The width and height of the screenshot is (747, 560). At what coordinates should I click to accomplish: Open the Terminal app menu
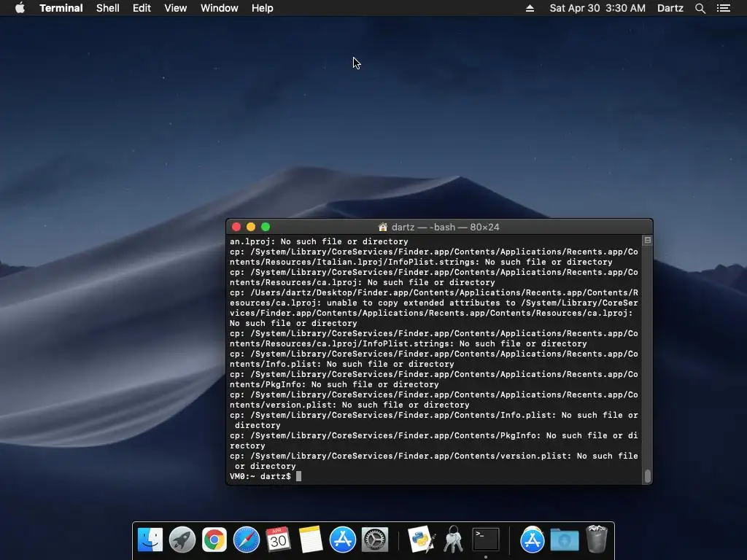61,8
